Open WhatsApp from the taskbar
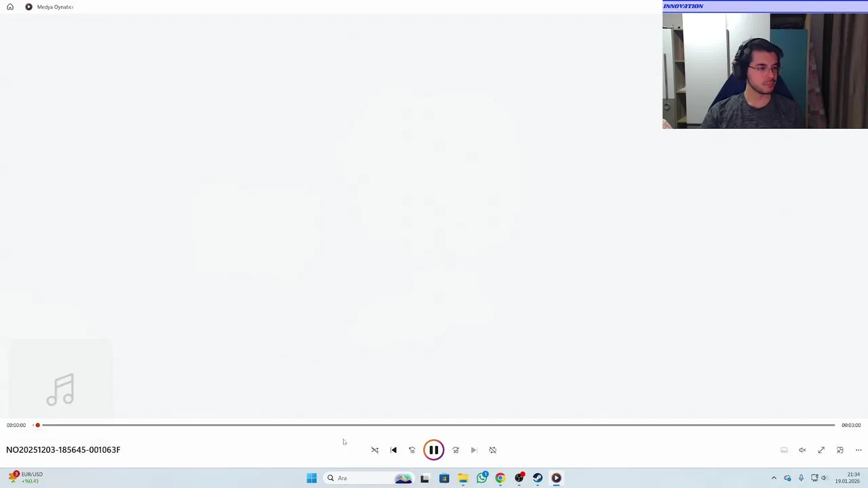The image size is (868, 488). coord(482,478)
